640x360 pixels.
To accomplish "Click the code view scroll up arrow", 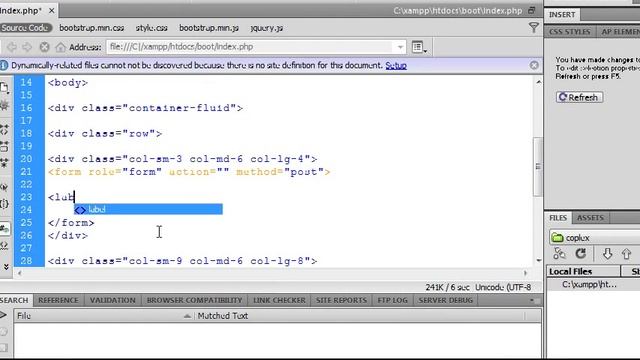I will pos(538,82).
